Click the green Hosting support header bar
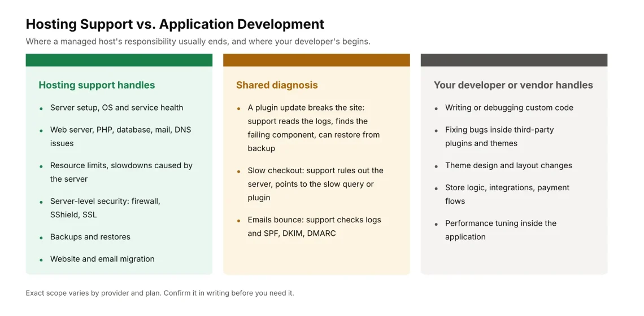Image resolution: width=644 pixels, height=316 pixels. pos(119,60)
